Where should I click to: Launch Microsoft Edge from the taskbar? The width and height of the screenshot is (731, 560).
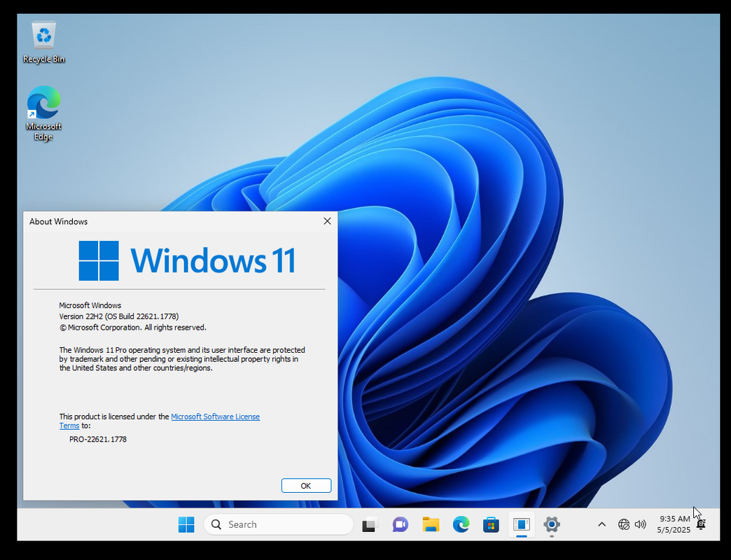(461, 524)
